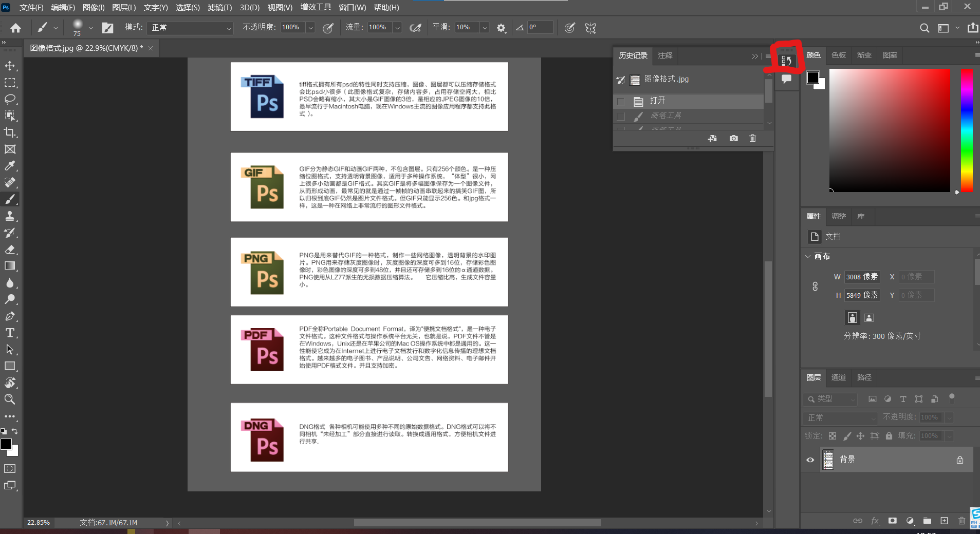Viewport: 980px width, 534px height.
Task: Click the foreground color swatch in toolbar
Action: (6, 445)
